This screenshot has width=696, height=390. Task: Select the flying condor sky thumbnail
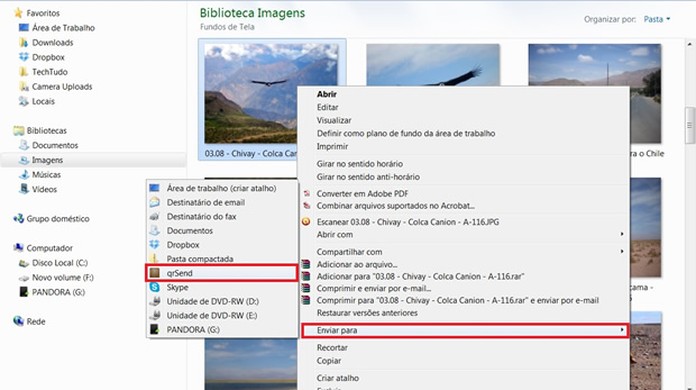point(433,64)
